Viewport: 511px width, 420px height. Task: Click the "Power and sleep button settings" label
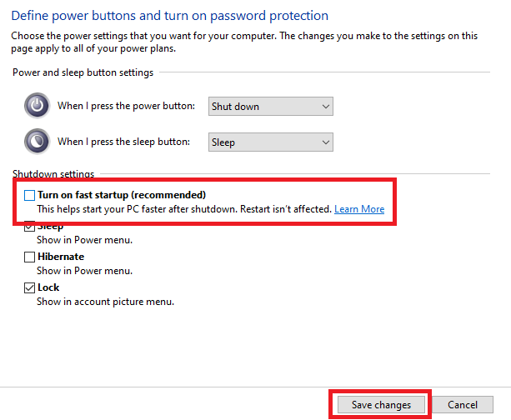coord(83,72)
